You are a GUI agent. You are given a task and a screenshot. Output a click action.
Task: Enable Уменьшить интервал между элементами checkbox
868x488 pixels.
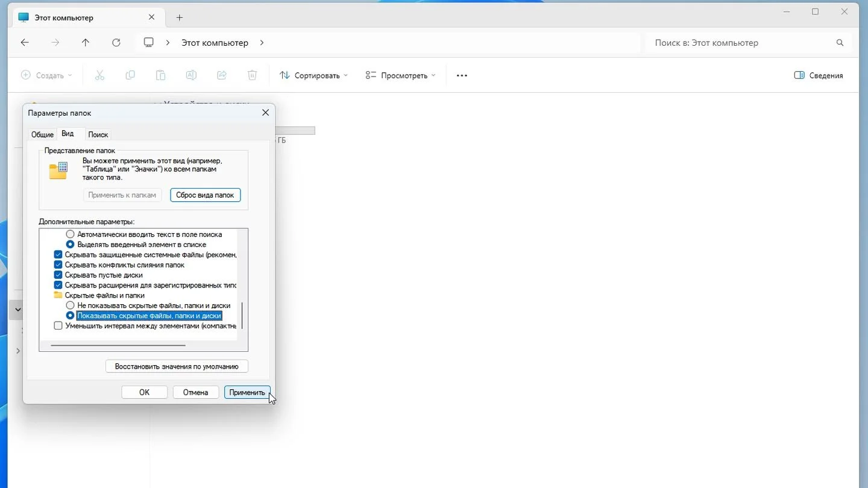[x=58, y=326]
